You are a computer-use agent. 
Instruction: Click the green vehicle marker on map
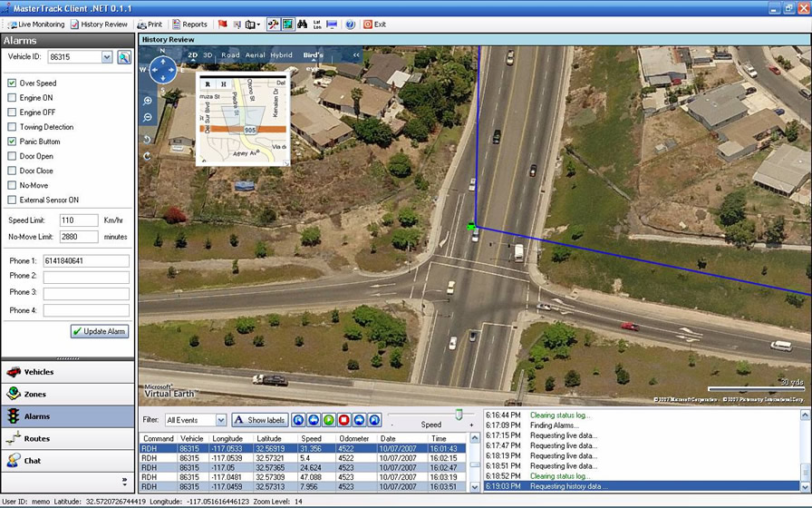(x=470, y=227)
